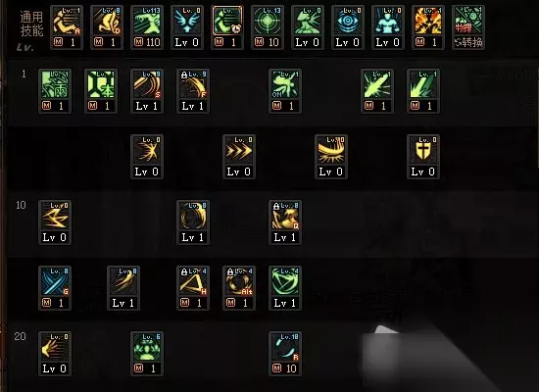Image resolution: width=539 pixels, height=392 pixels.
Task: Select the Lv 113 green claw skill
Action: (x=147, y=21)
